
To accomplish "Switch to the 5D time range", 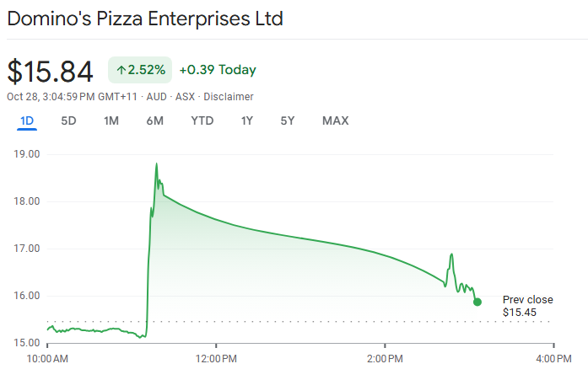I will coord(68,120).
